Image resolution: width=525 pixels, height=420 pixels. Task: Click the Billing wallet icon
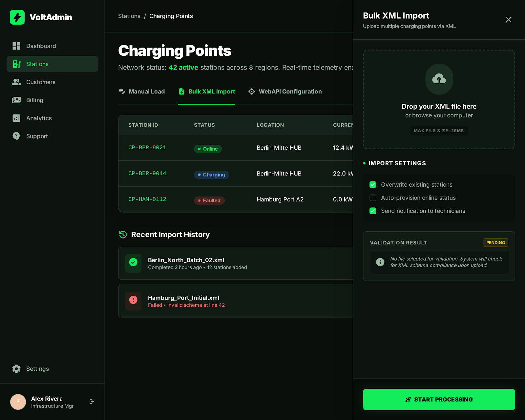click(x=16, y=100)
